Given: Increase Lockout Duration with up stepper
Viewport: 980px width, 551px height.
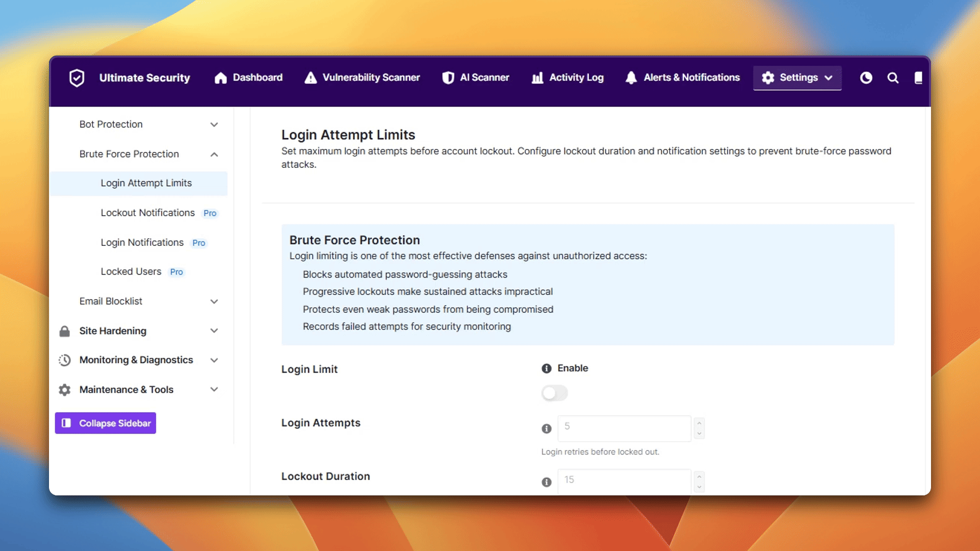Looking at the screenshot, I should coord(699,477).
